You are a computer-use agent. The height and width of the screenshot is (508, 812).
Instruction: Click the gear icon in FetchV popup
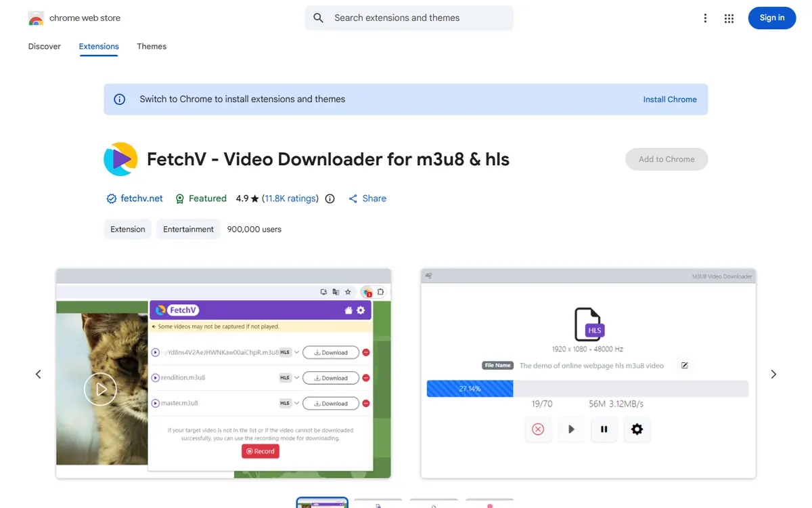(x=361, y=310)
